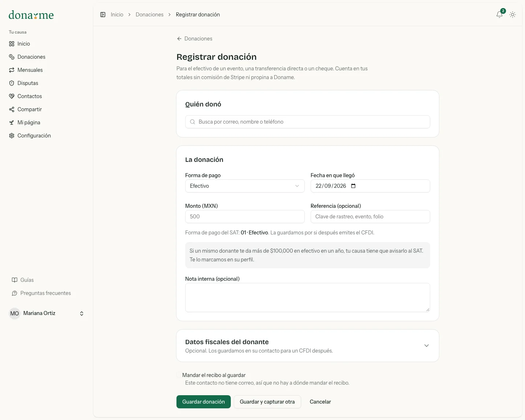Switch theme with the sun icon
The width and height of the screenshot is (525, 420).
(513, 15)
